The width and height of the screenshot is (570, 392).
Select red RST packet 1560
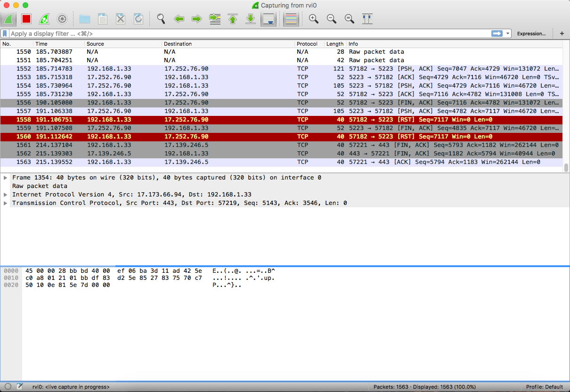[281, 137]
